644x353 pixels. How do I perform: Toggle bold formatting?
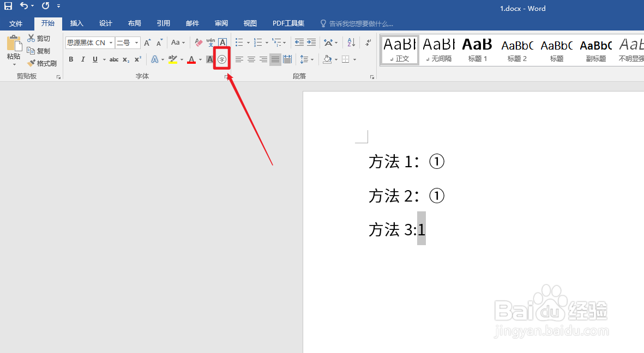(71, 59)
